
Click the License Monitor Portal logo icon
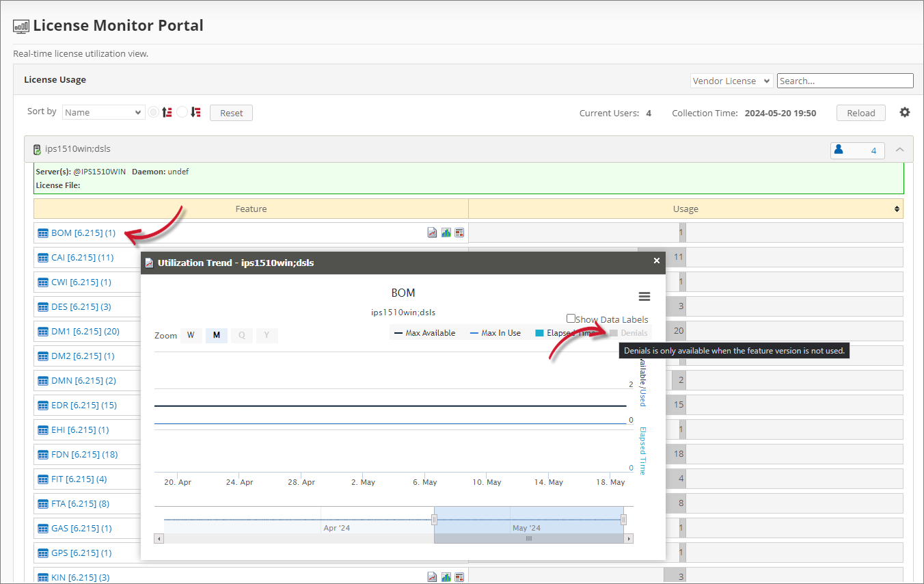pyautogui.click(x=21, y=26)
